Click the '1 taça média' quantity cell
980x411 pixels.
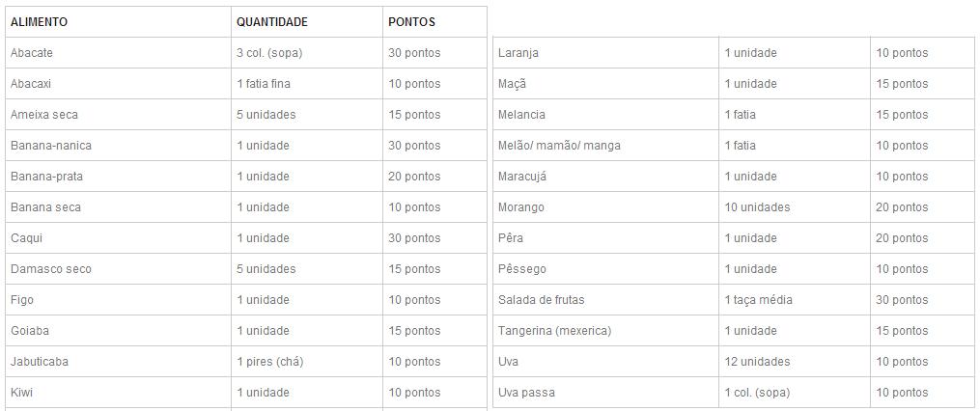(x=758, y=300)
